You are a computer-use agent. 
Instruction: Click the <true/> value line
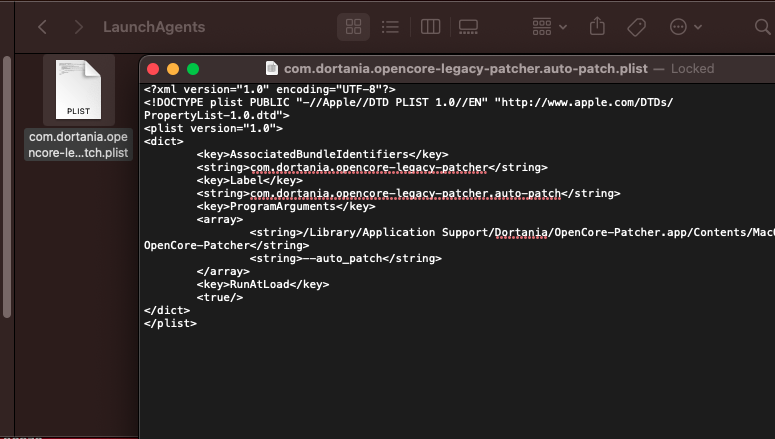(219, 297)
